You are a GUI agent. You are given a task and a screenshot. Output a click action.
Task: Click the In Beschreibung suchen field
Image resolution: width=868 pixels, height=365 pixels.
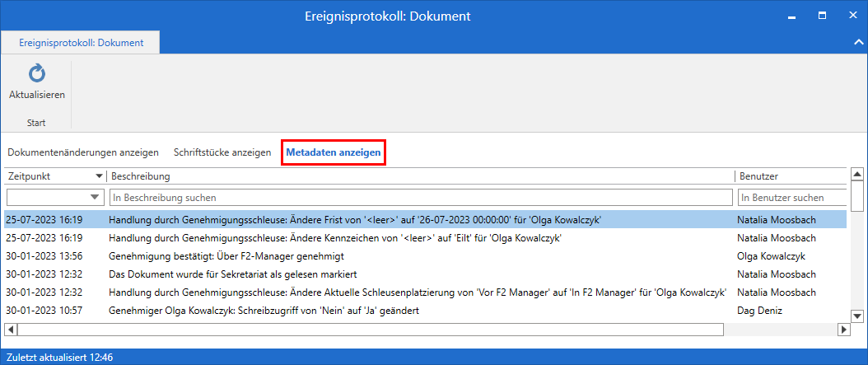coord(420,198)
